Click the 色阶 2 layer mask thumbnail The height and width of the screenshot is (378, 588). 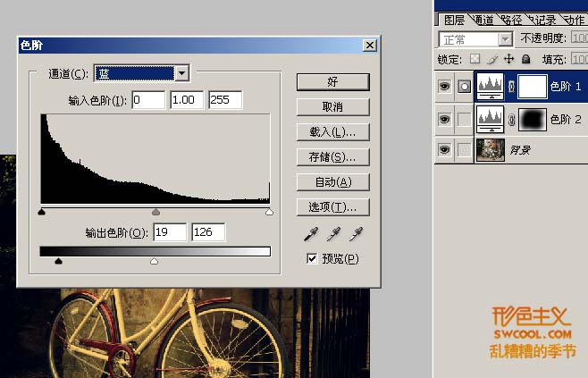click(533, 118)
